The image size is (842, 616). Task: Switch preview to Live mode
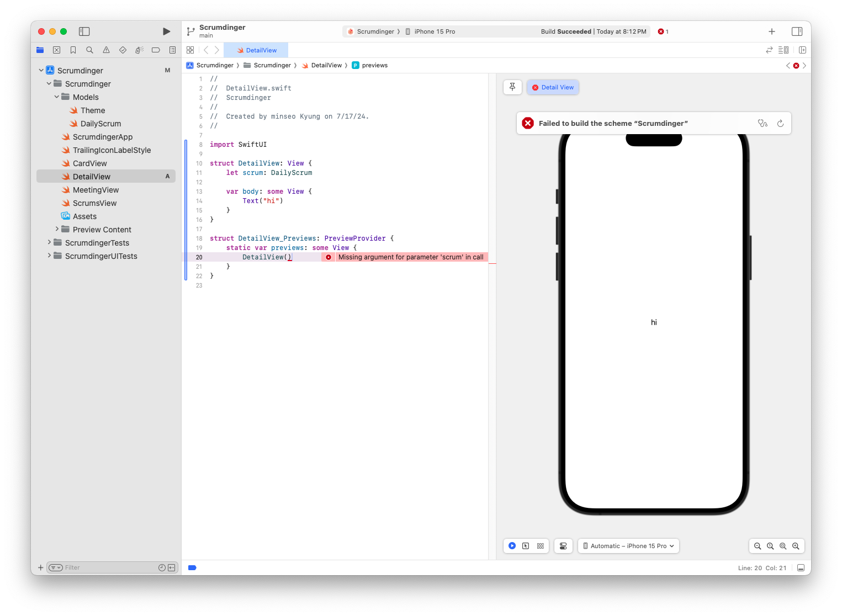click(x=512, y=546)
